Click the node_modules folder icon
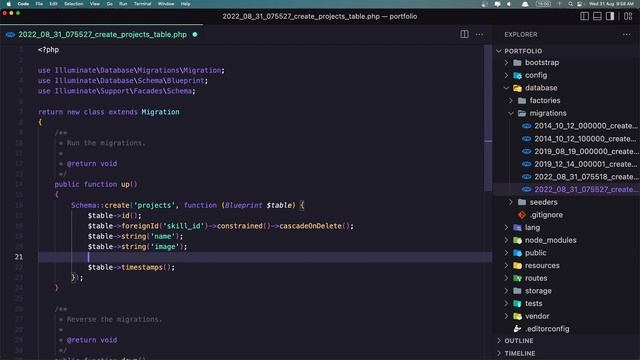 (x=517, y=240)
